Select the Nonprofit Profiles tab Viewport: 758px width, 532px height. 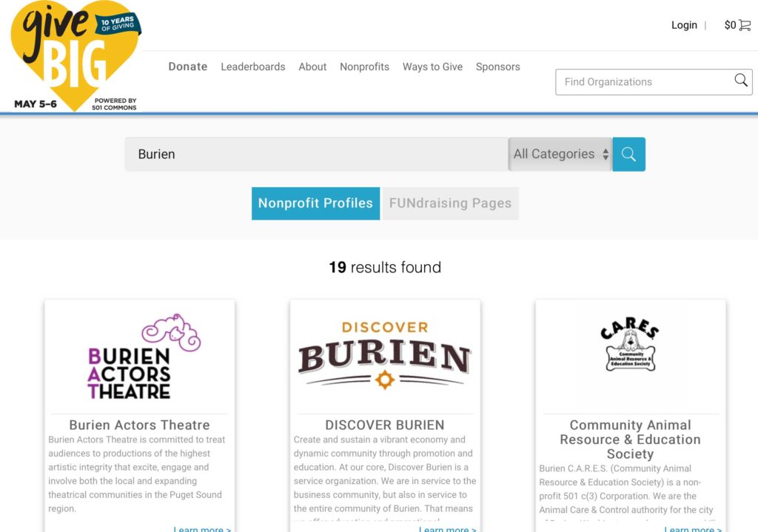(315, 203)
